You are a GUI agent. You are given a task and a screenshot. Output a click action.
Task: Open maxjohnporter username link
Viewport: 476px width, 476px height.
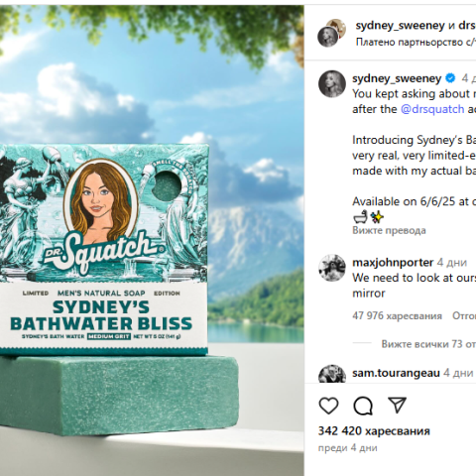click(393, 263)
